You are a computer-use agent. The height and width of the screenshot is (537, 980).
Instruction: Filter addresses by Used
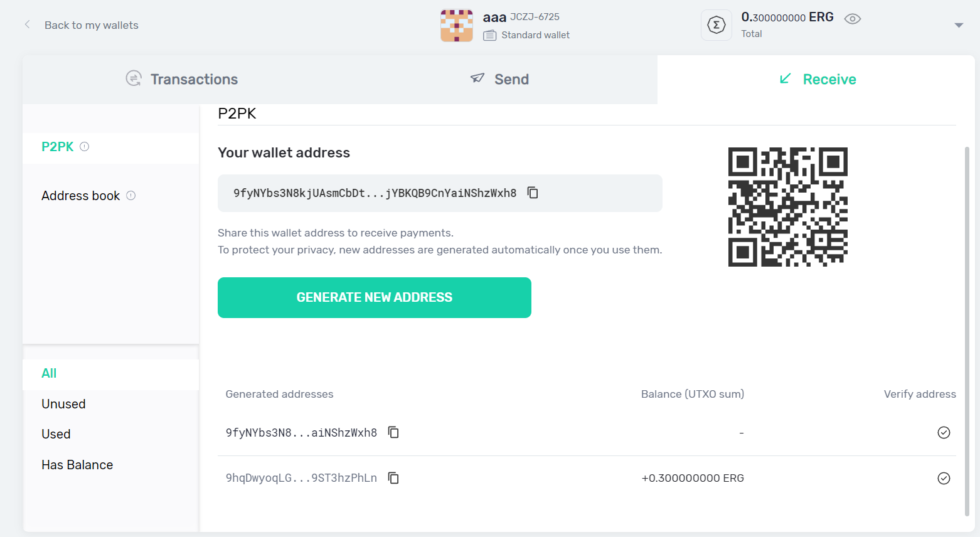coord(56,434)
